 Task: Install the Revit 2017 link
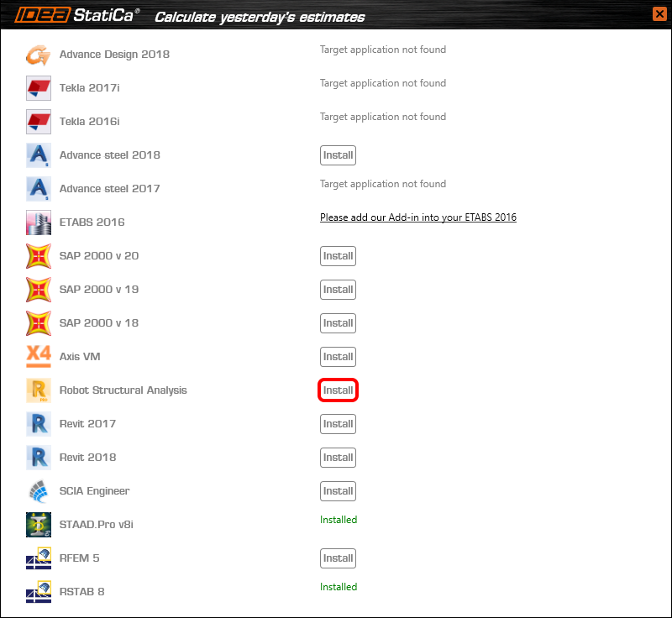point(338,424)
